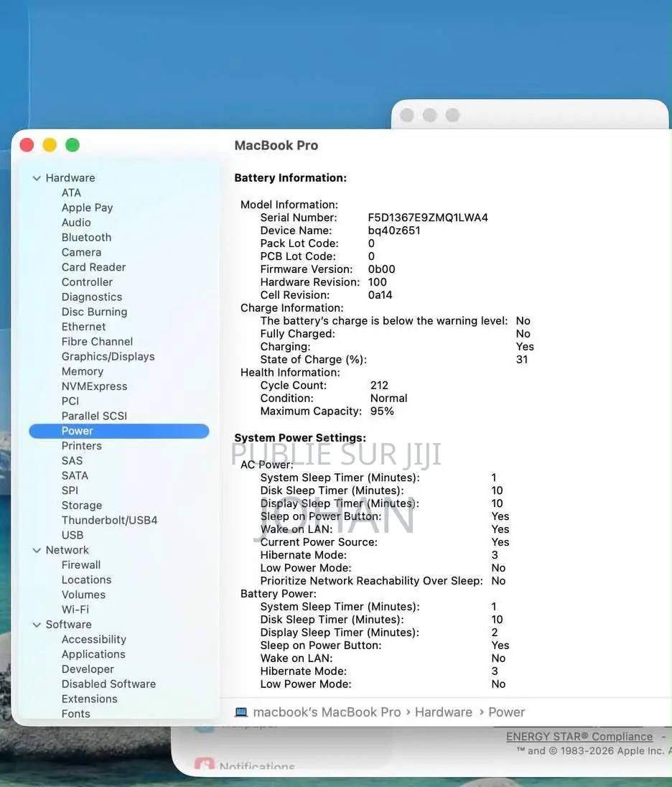This screenshot has width=672, height=787.
Task: Select ATA in the sidebar
Action: (71, 192)
